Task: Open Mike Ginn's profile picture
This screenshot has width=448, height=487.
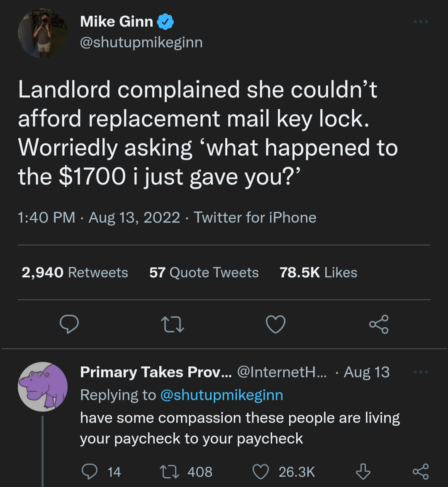Action: coord(43,34)
